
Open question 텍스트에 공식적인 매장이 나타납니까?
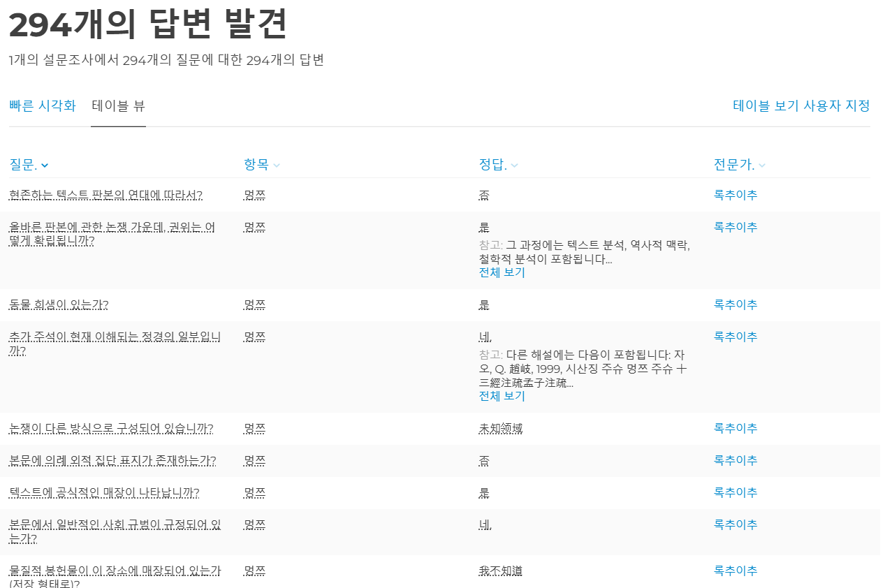pos(104,492)
